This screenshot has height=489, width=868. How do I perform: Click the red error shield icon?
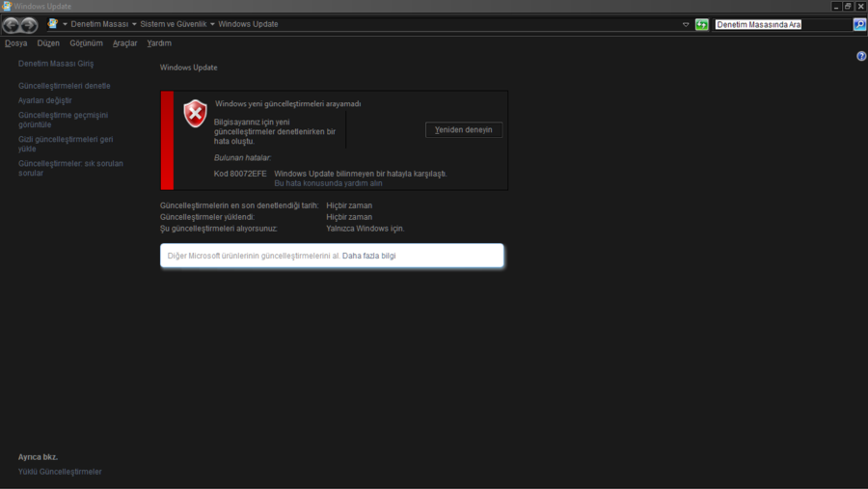point(196,114)
